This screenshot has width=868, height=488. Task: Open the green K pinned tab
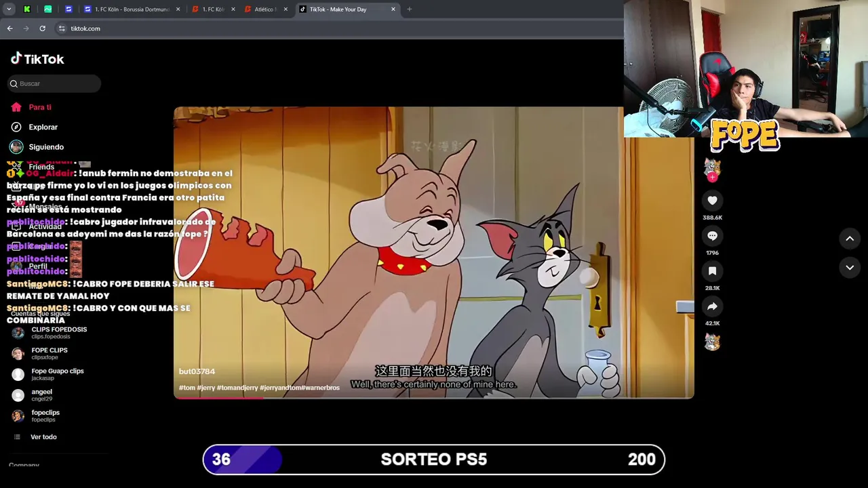[27, 9]
